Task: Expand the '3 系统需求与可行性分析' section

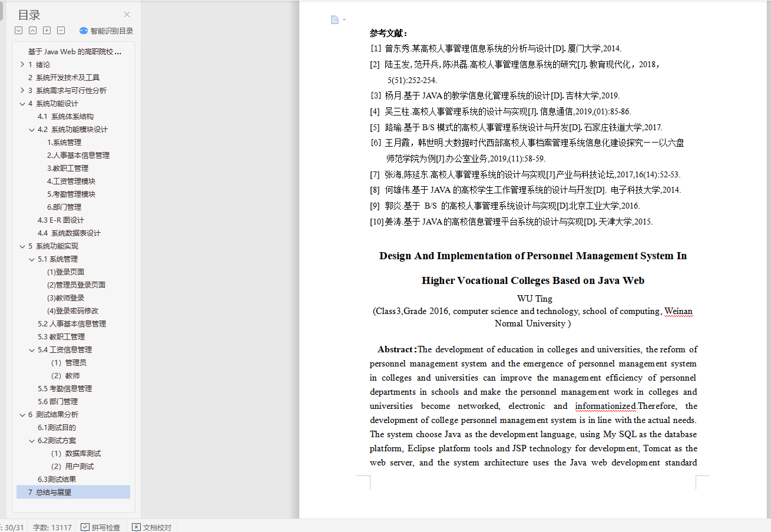Action: (x=22, y=91)
